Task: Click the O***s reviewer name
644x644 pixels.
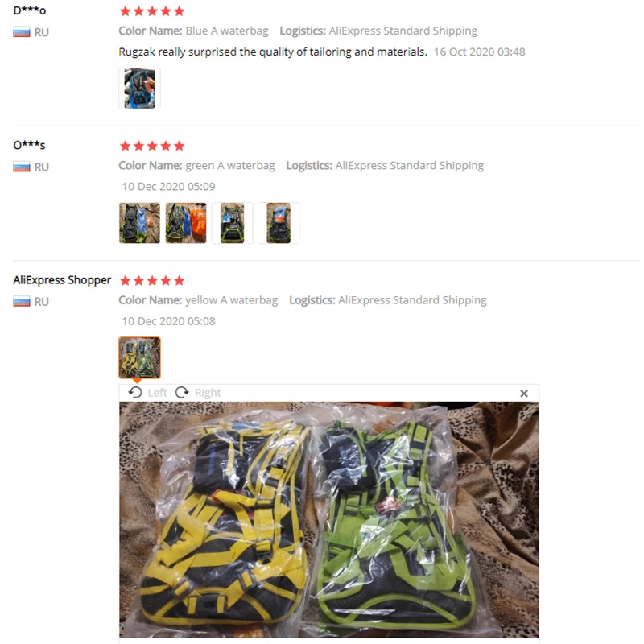Action: click(x=29, y=145)
